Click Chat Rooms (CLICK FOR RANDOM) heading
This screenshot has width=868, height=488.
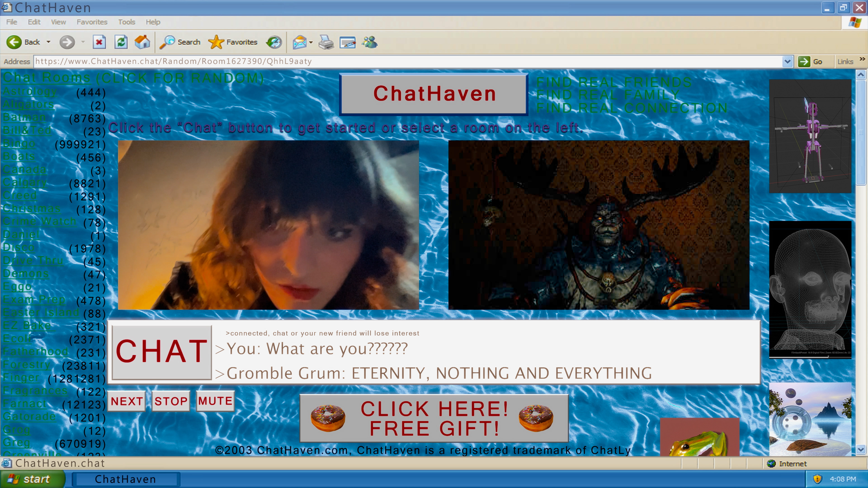[133, 78]
